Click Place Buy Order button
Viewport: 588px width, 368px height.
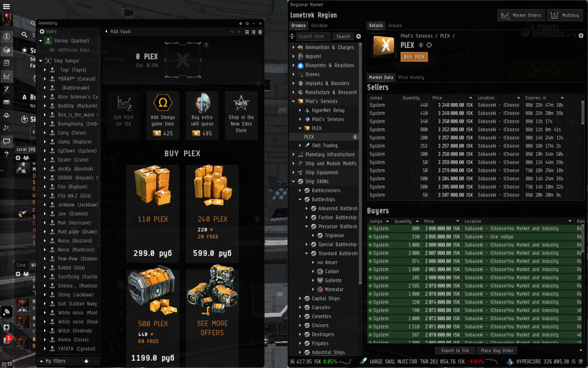(497, 351)
